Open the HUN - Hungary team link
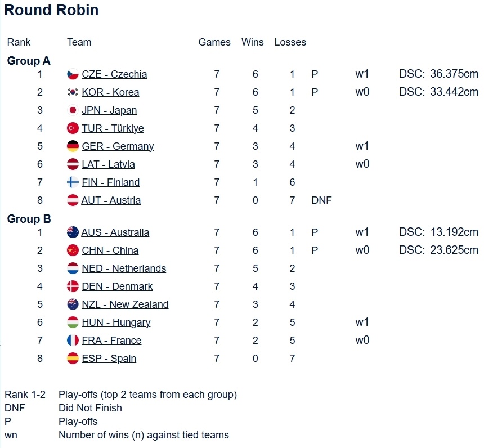Image resolution: width=484 pixels, height=448 pixels. pyautogui.click(x=116, y=322)
